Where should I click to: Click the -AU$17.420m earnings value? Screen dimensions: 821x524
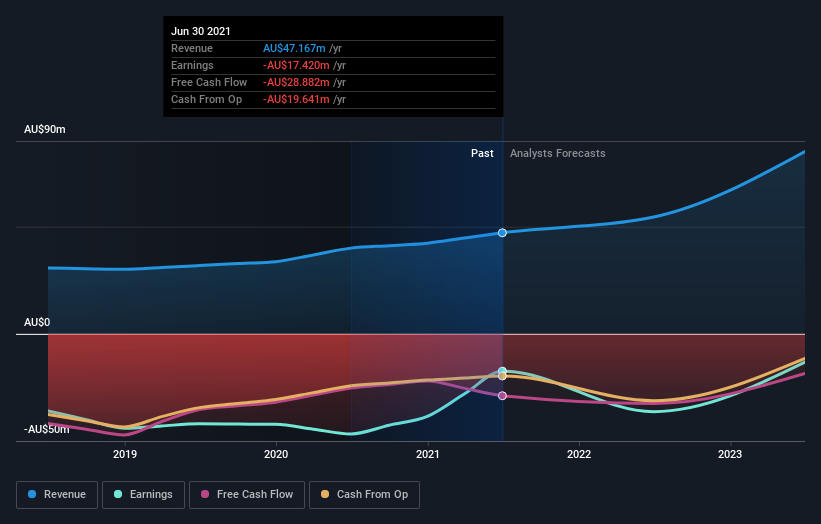[x=296, y=65]
